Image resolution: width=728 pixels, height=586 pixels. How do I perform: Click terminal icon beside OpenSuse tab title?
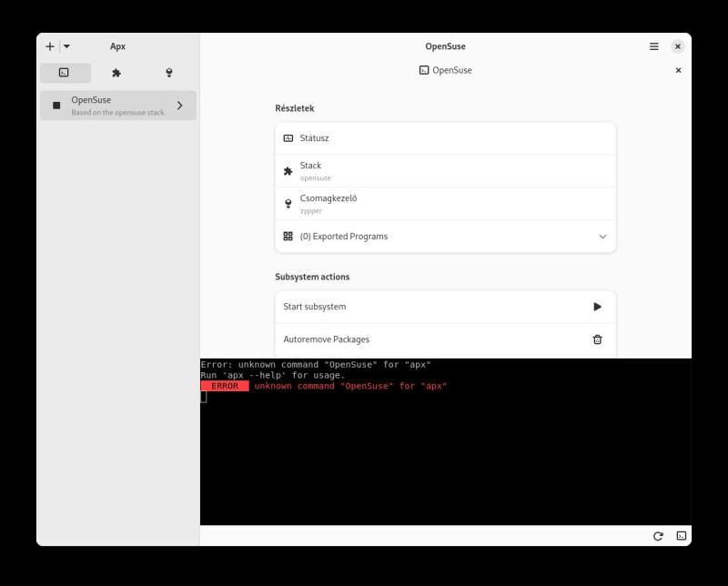pyautogui.click(x=424, y=70)
